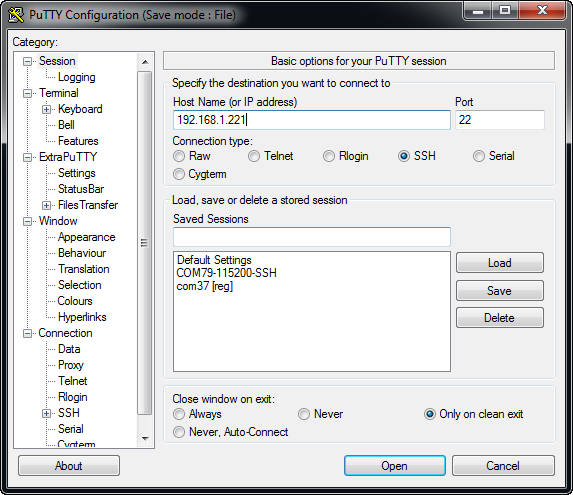
Task: Collapse the Session tree node
Action: (27, 61)
